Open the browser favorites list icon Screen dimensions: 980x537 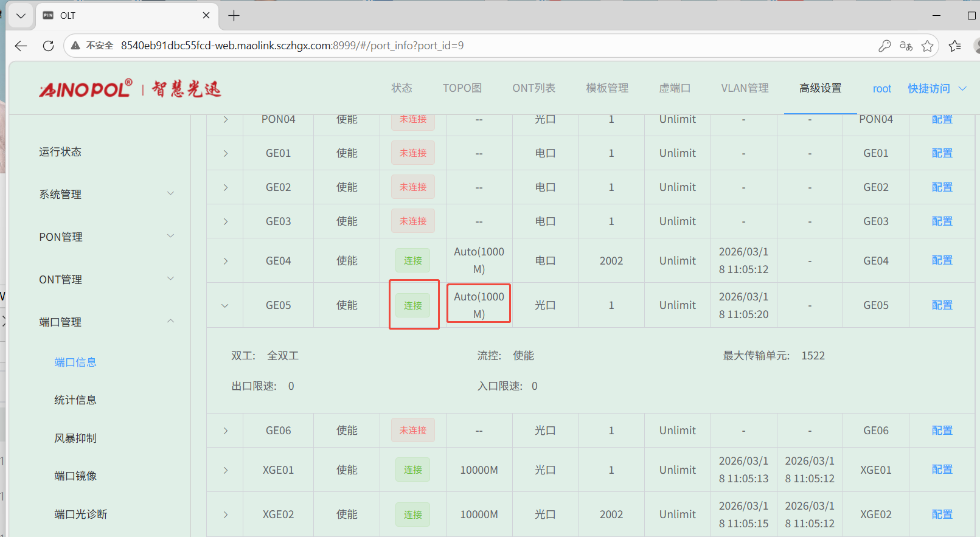954,46
